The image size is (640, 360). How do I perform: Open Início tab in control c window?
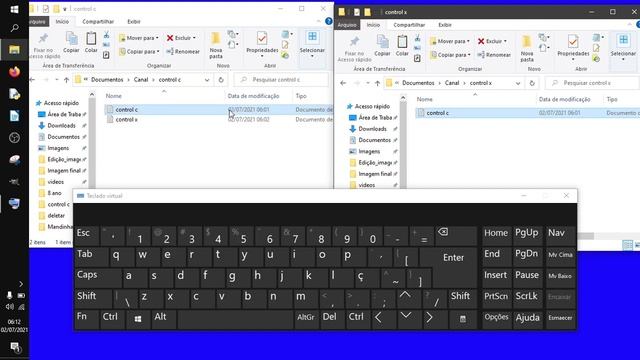click(62, 21)
